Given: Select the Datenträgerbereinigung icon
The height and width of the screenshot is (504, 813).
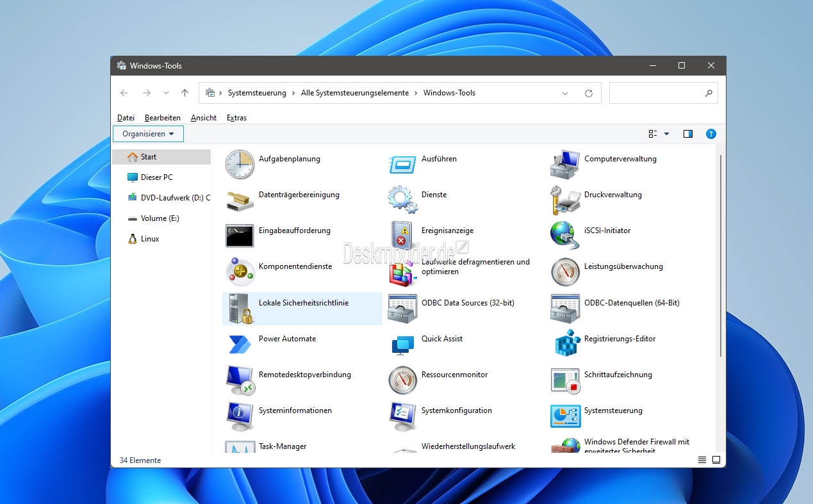Looking at the screenshot, I should [240, 200].
